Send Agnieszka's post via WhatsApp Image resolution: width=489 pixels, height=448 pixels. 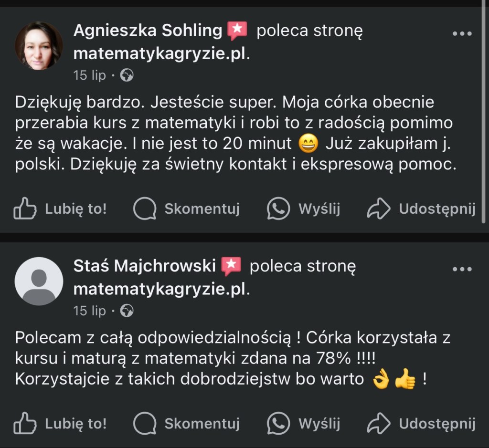coord(304,209)
